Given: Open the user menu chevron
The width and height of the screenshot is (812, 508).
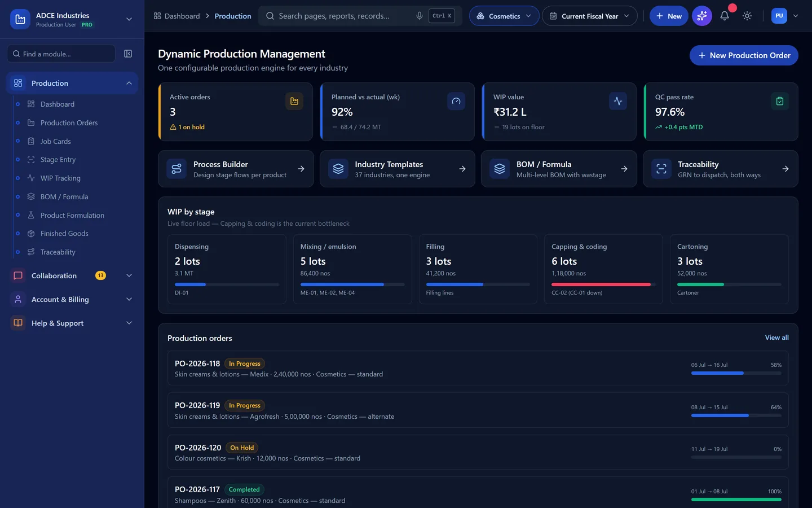Looking at the screenshot, I should 796,16.
